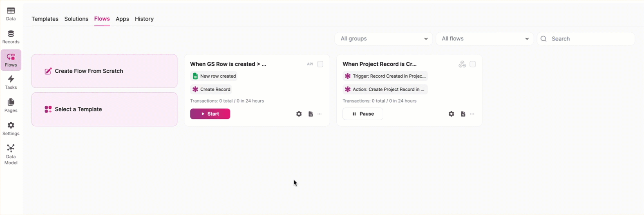
Task: Open the Records sidebar icon
Action: click(x=11, y=37)
